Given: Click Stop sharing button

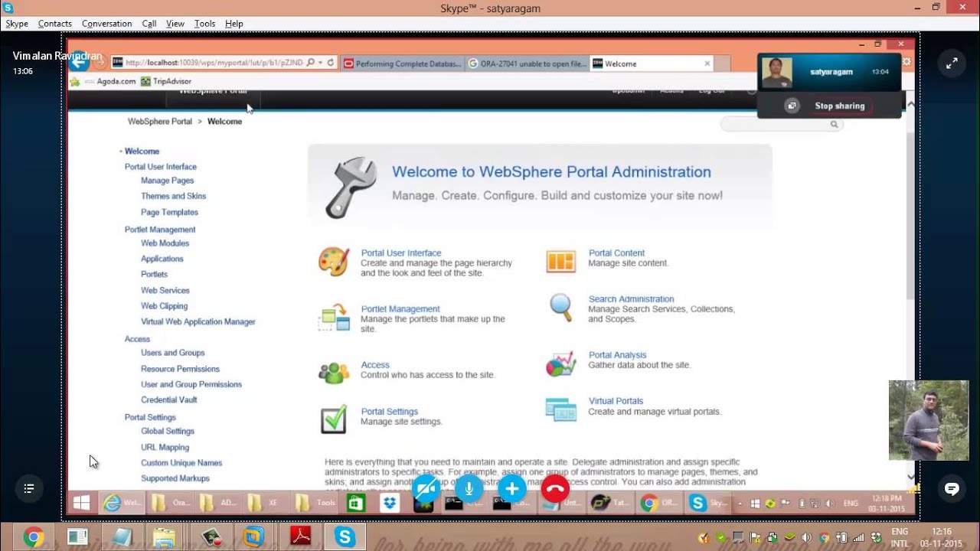Looking at the screenshot, I should 839,106.
